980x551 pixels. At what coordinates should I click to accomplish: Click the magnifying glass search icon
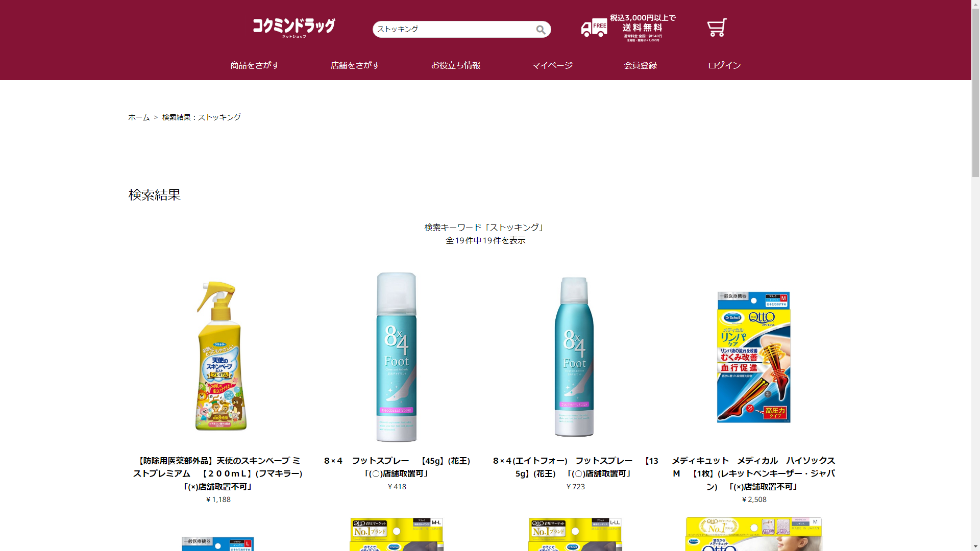tap(541, 30)
